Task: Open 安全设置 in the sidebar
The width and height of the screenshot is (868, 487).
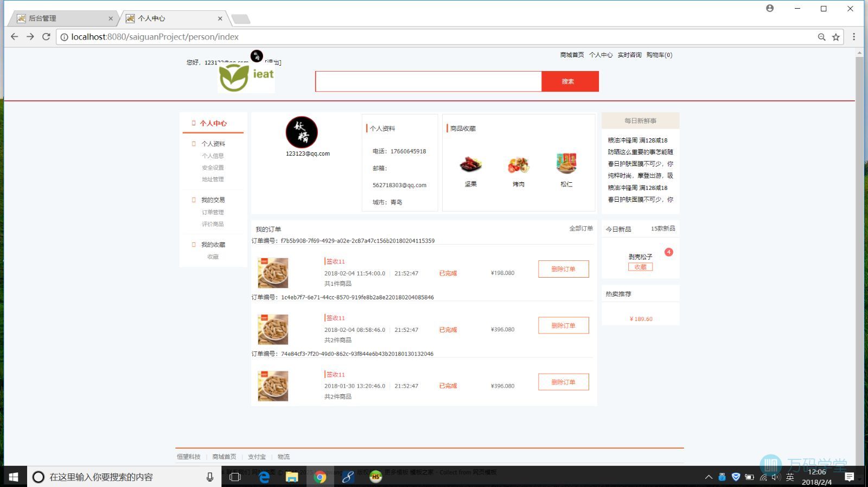Action: 213,168
